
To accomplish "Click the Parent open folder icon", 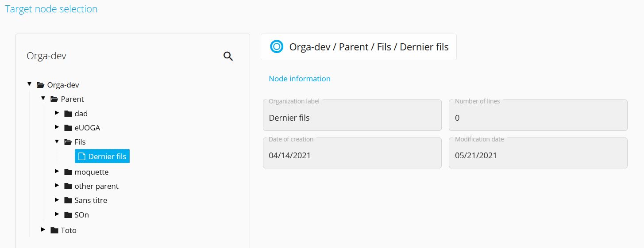I will [x=54, y=99].
